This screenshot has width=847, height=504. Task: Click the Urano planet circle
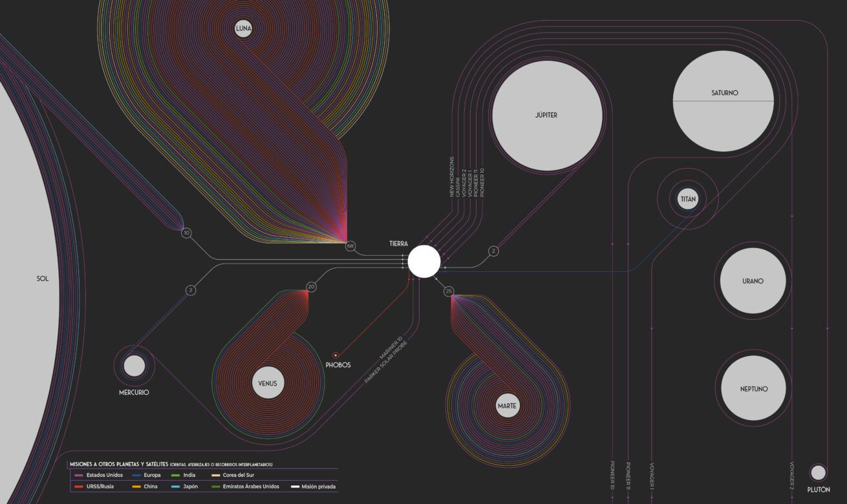click(x=753, y=281)
